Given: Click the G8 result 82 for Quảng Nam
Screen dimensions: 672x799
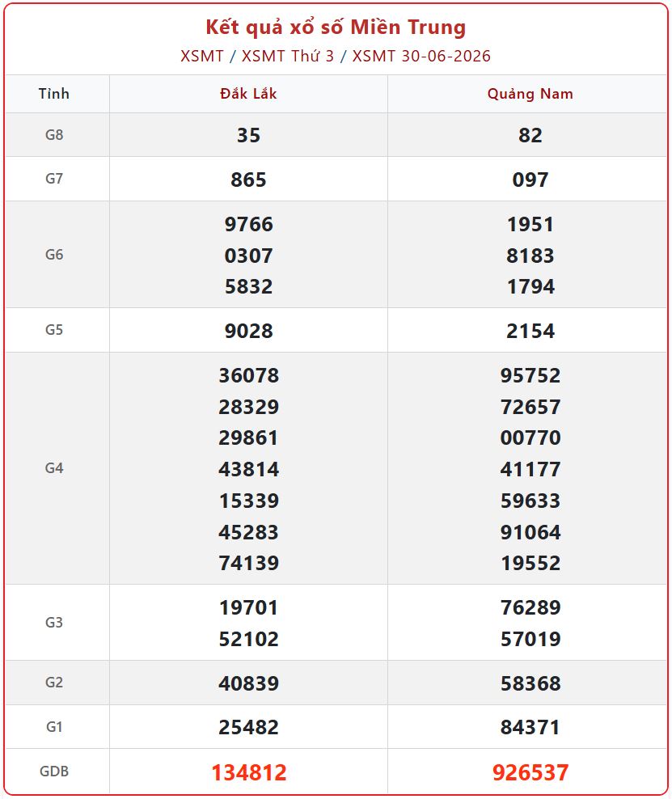Looking at the screenshot, I should coord(530,135).
